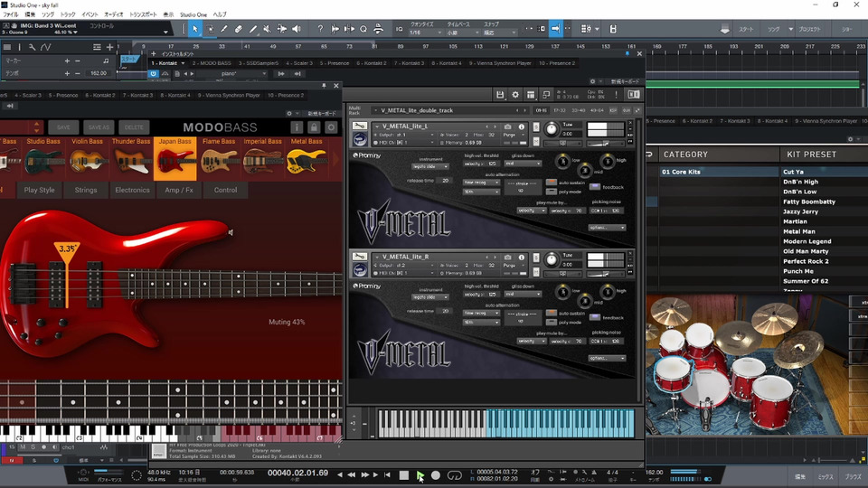Open the Amp / Fx tab in MODO BASS
The image size is (868, 488).
[179, 190]
